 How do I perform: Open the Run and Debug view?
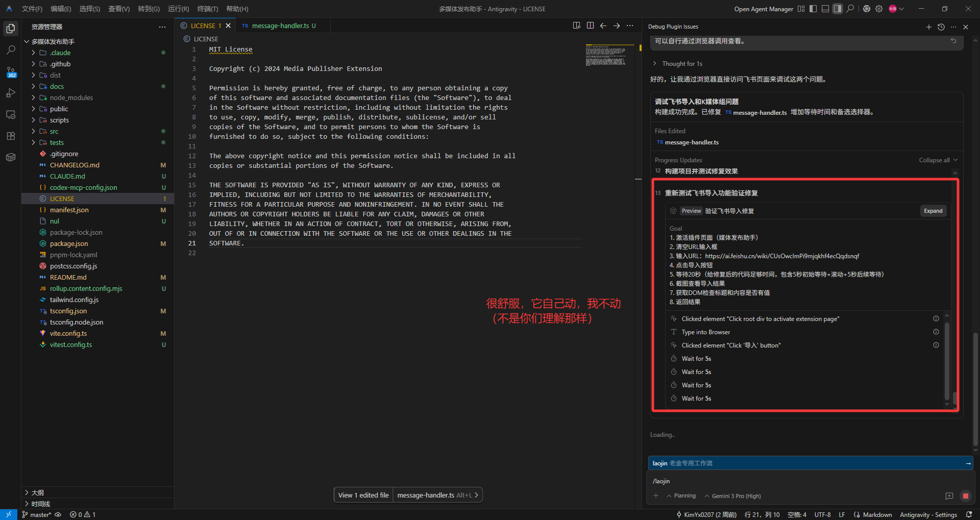click(11, 93)
